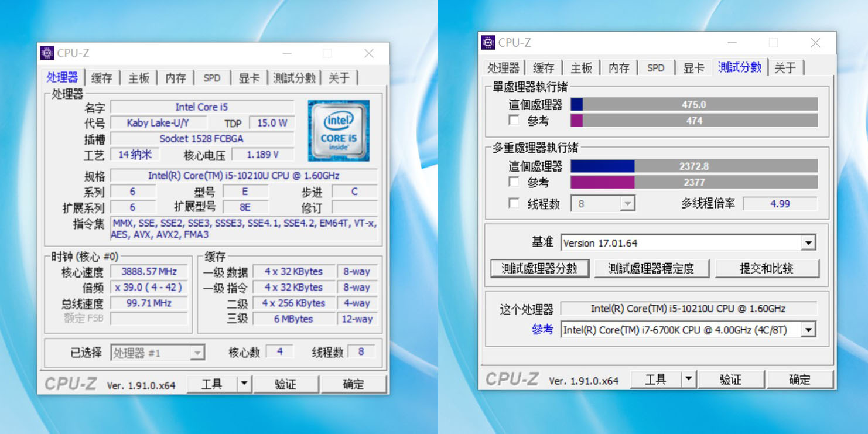Click the 工艺 value 14 纳米

pos(135,155)
